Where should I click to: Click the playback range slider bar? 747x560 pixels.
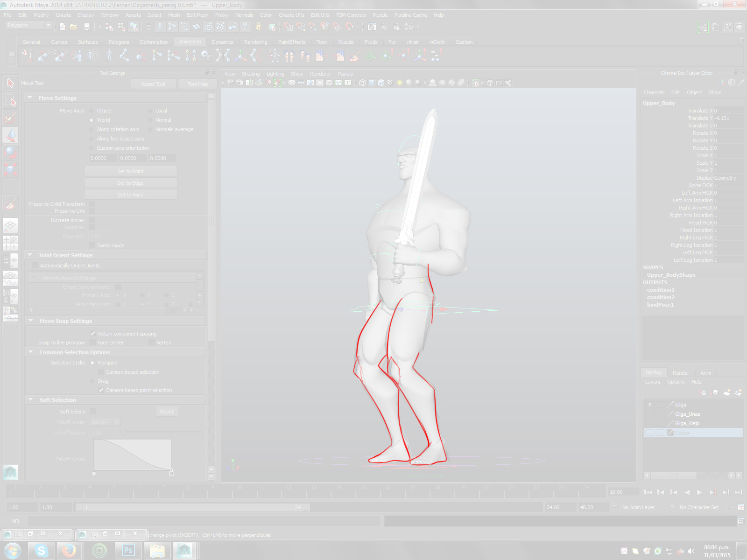[x=192, y=507]
